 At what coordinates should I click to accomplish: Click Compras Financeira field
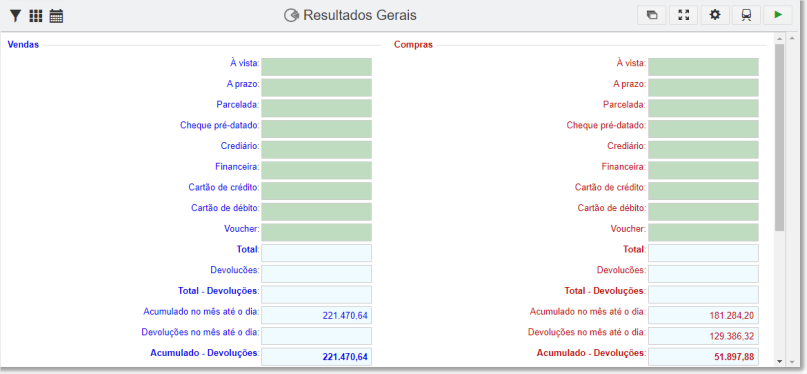click(x=703, y=170)
